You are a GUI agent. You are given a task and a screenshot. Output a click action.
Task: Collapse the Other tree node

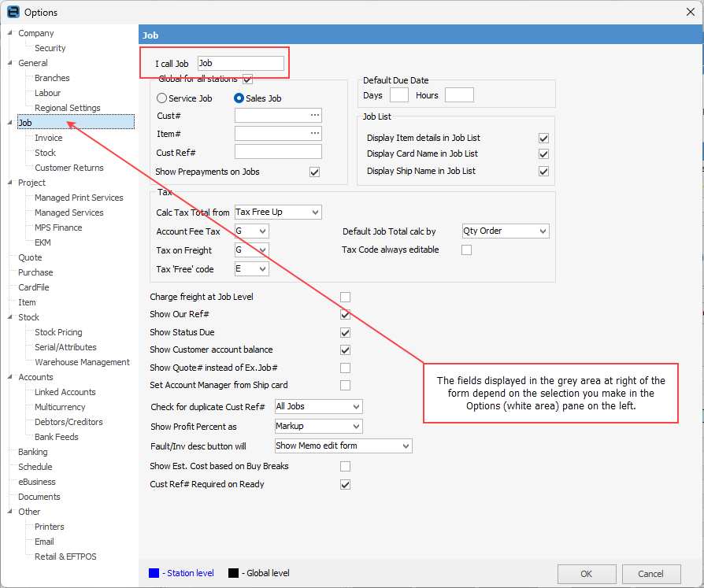pyautogui.click(x=10, y=511)
